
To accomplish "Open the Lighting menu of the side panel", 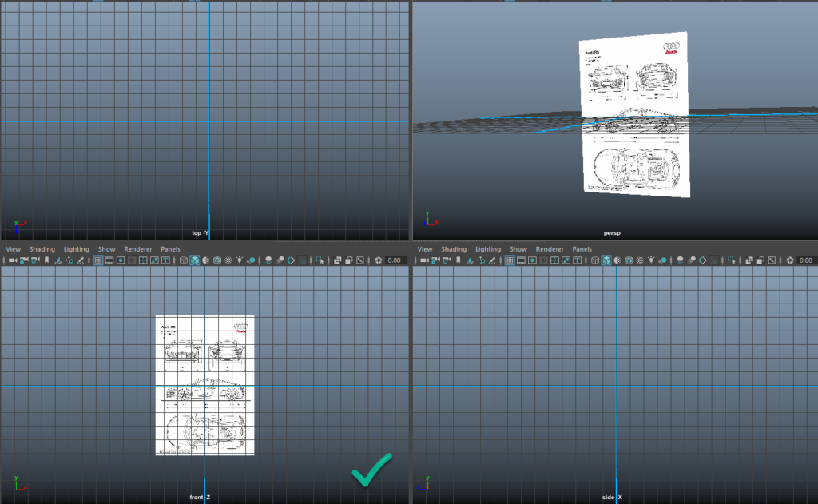I will 488,249.
